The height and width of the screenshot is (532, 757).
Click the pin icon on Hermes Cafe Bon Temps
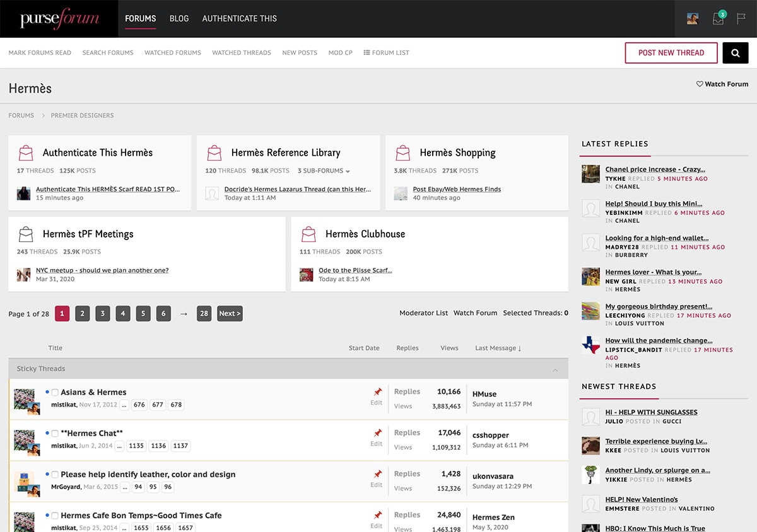coord(378,515)
